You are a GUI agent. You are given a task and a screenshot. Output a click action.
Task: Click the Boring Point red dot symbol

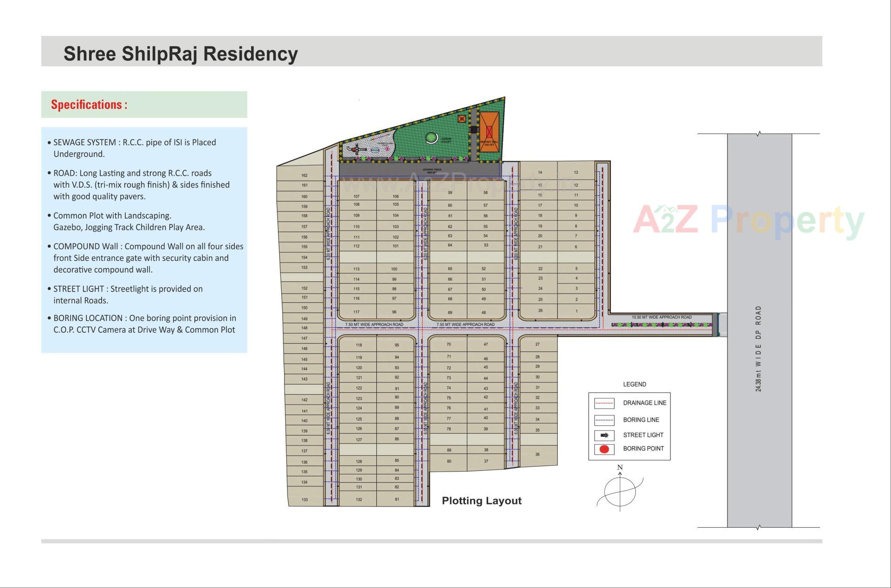point(604,450)
